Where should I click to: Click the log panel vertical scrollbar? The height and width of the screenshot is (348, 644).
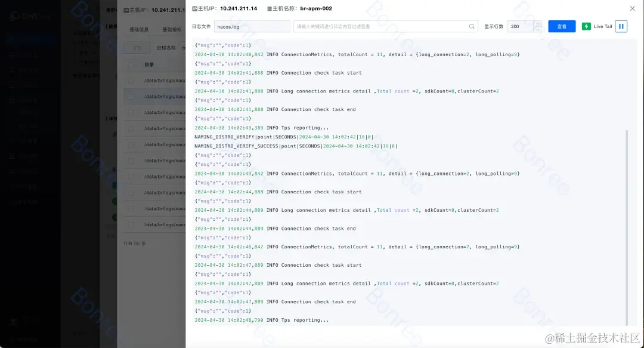tap(626, 227)
